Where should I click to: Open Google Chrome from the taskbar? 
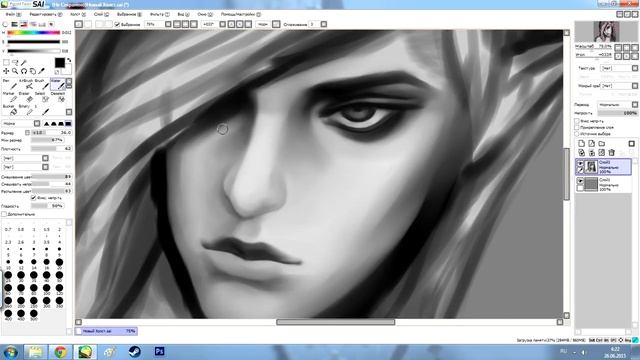60,351
